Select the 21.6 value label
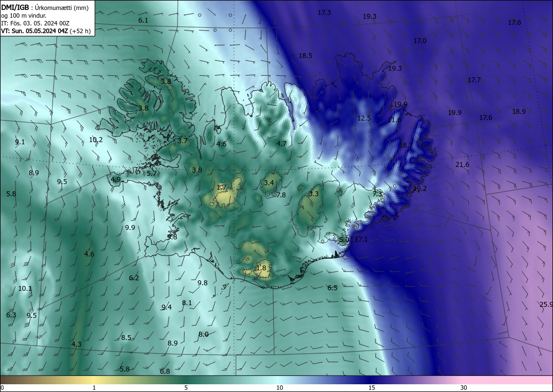 (462, 165)
